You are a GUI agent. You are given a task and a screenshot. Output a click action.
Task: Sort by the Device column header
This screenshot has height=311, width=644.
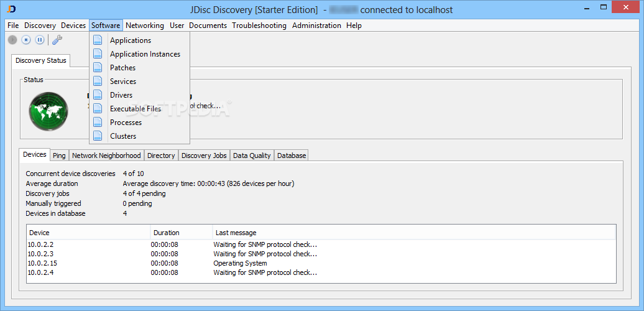(x=89, y=233)
